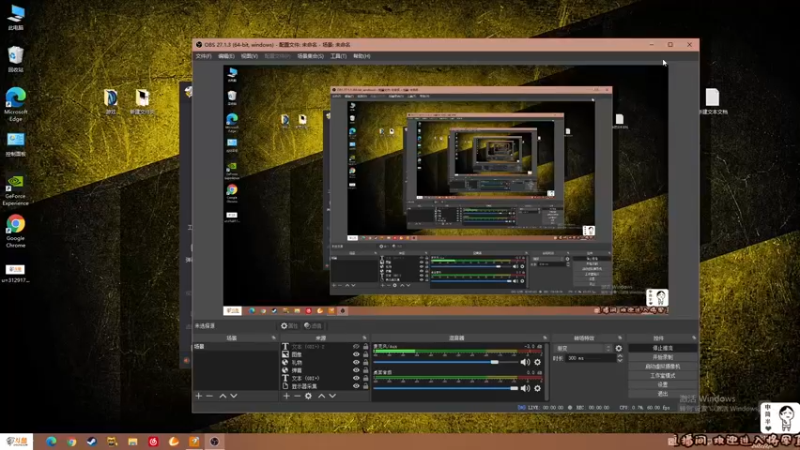The width and height of the screenshot is (800, 450).
Task: Open the 帮助(H) menu
Action: 362,56
